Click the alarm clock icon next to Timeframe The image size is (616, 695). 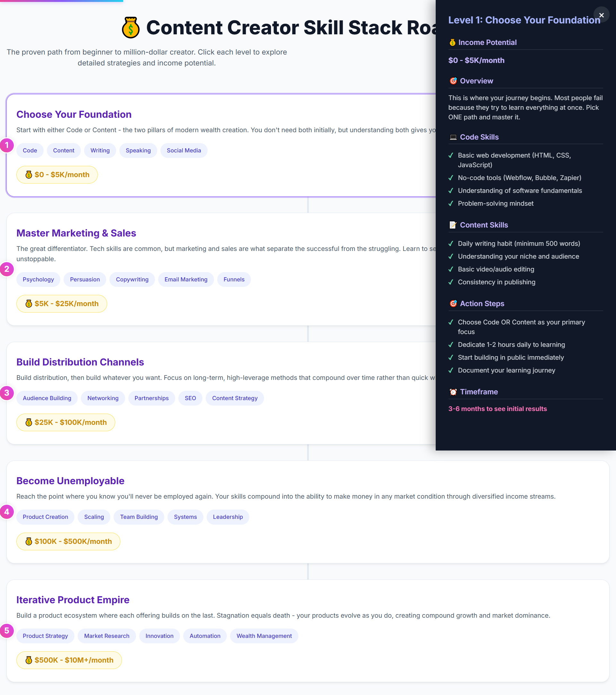tap(452, 392)
